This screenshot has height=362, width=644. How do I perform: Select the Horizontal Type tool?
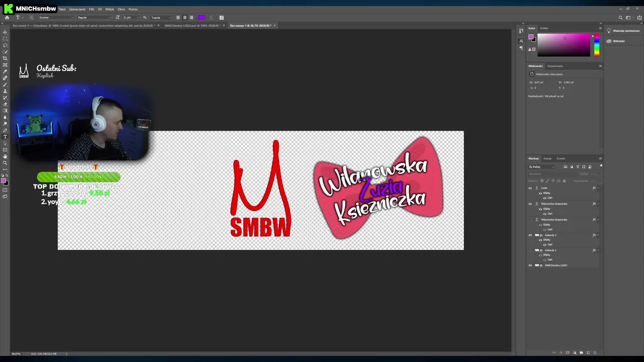coord(5,137)
